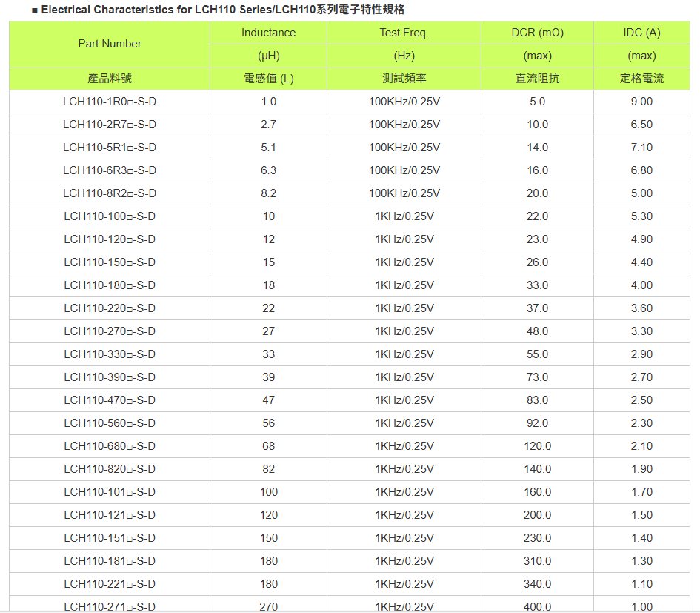Click the IDC value 2.90

click(x=641, y=354)
